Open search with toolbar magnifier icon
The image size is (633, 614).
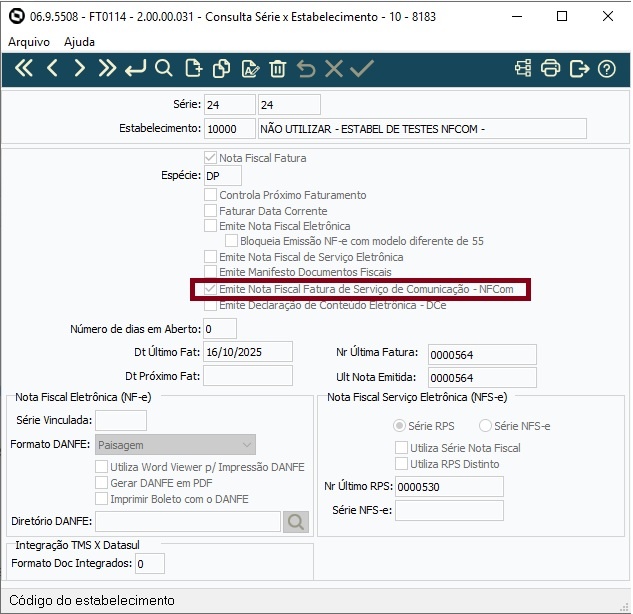[163, 68]
